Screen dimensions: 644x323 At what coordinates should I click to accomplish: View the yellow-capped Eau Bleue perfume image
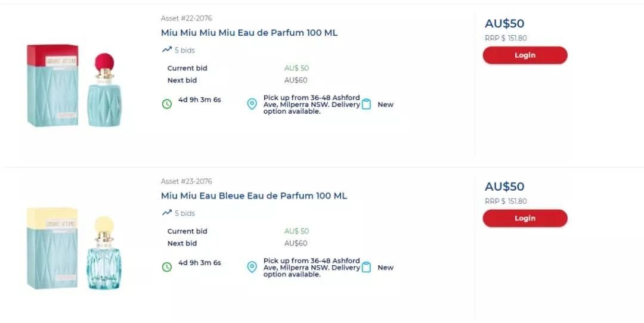point(75,249)
